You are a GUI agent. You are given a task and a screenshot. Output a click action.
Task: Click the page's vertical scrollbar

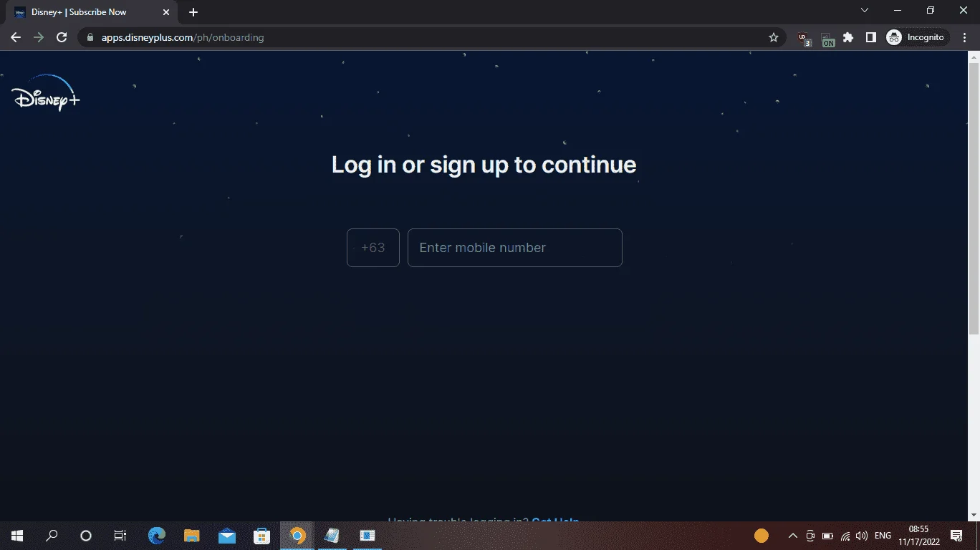tap(974, 198)
